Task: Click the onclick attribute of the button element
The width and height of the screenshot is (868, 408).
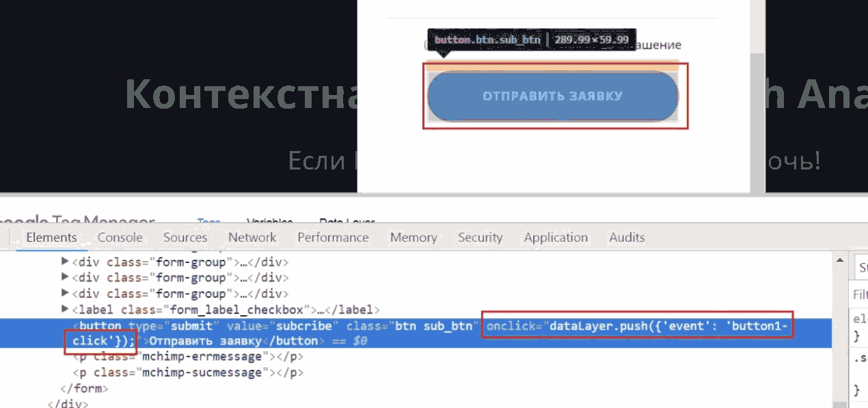Action: [513, 326]
